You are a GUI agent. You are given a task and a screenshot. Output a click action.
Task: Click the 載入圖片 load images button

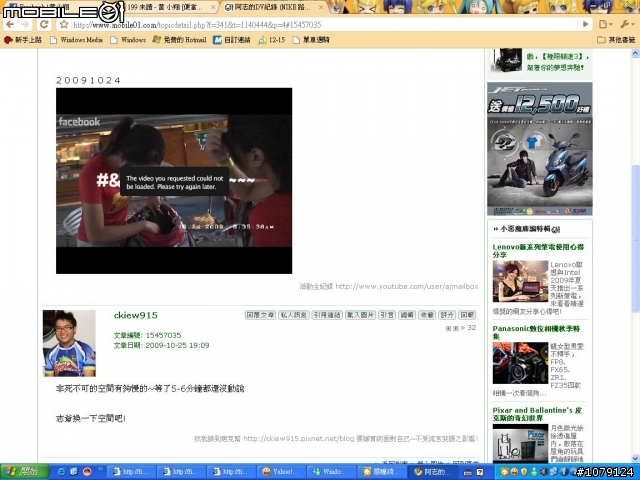(360, 315)
